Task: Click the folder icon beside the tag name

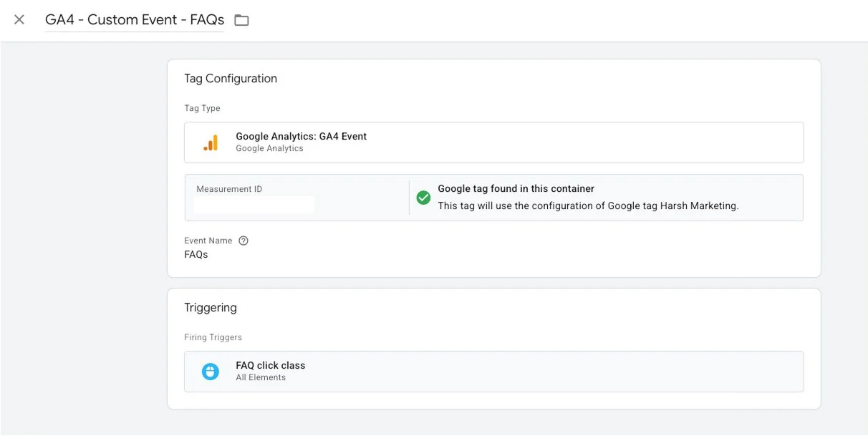Action: [242, 20]
